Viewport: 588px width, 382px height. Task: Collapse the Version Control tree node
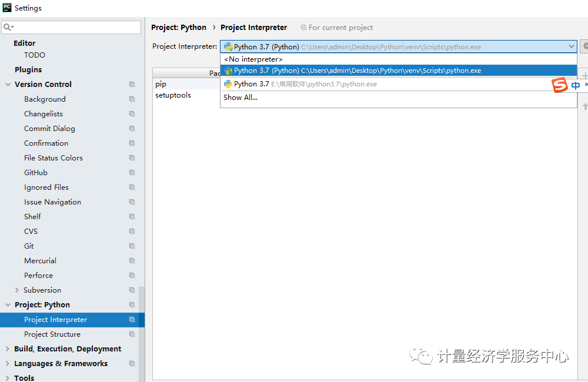click(x=8, y=85)
